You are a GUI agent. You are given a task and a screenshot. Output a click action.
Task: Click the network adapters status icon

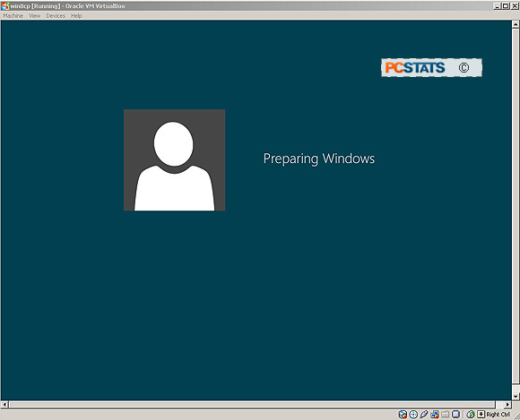(x=435, y=415)
